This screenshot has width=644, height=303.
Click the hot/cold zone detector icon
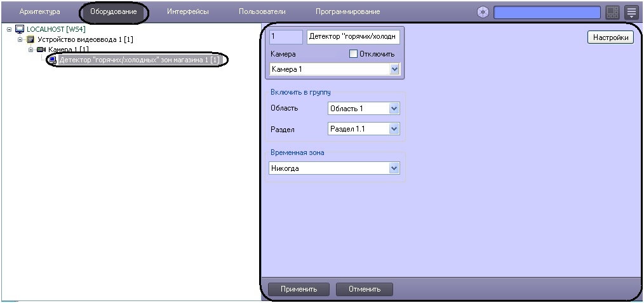coord(52,60)
